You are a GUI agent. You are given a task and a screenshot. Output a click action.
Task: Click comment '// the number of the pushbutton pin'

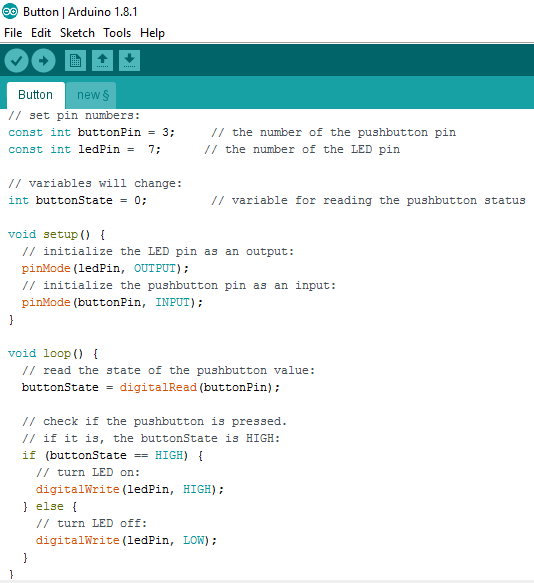pyautogui.click(x=334, y=132)
